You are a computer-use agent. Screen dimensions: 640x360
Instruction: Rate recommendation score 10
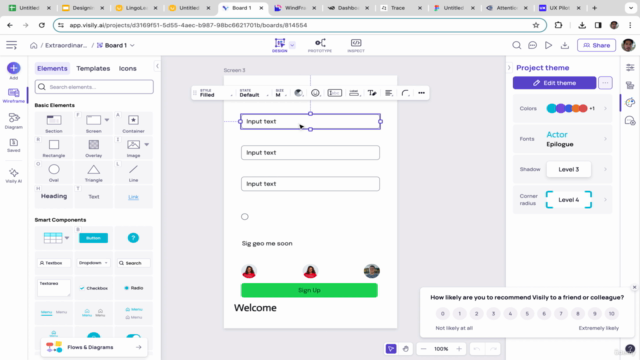[611, 313]
